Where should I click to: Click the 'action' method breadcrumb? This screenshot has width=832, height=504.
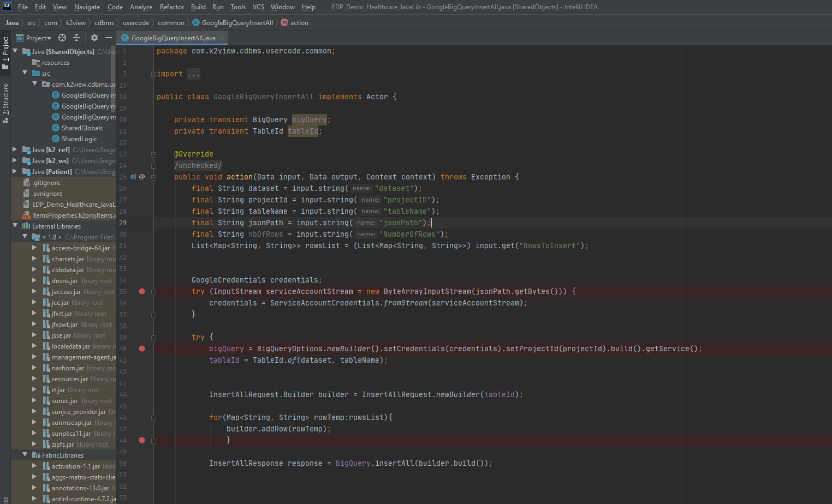(x=299, y=23)
